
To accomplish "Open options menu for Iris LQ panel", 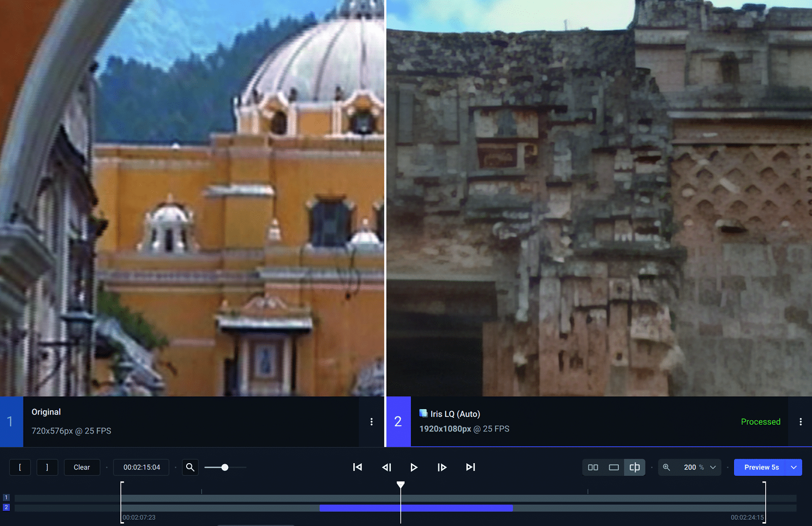I will (800, 422).
